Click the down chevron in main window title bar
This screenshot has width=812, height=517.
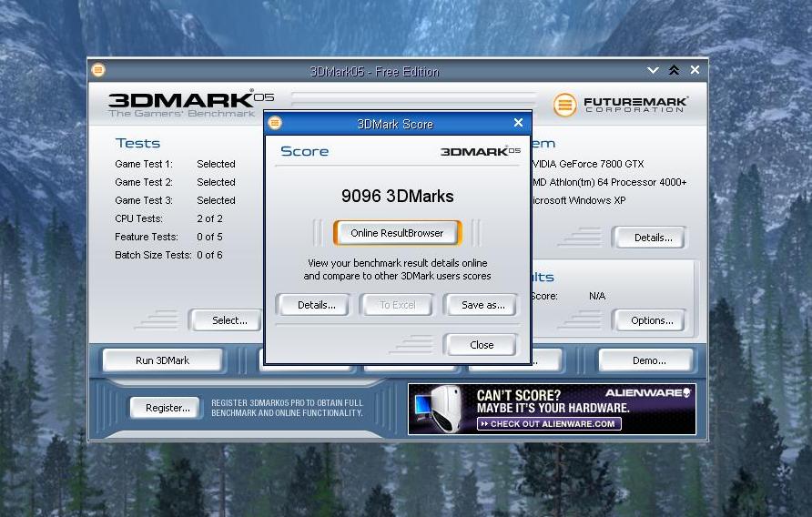653,70
